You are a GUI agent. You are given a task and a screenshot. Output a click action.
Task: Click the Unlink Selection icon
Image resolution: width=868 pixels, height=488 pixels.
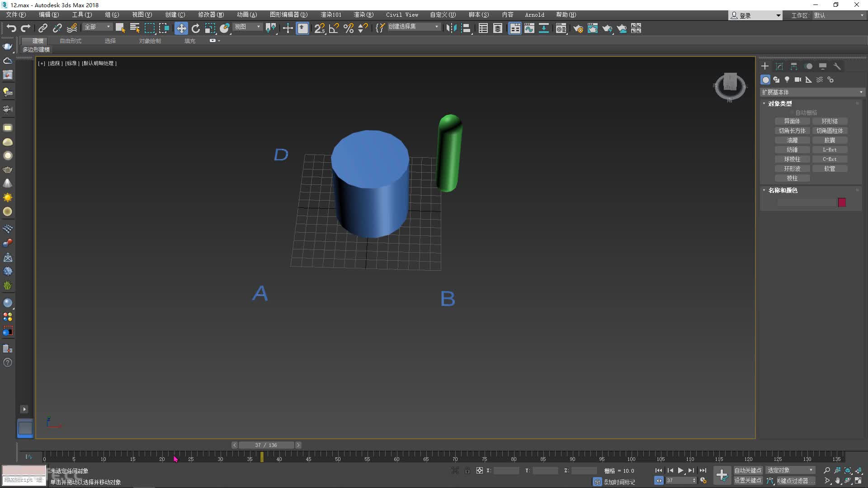pyautogui.click(x=57, y=28)
